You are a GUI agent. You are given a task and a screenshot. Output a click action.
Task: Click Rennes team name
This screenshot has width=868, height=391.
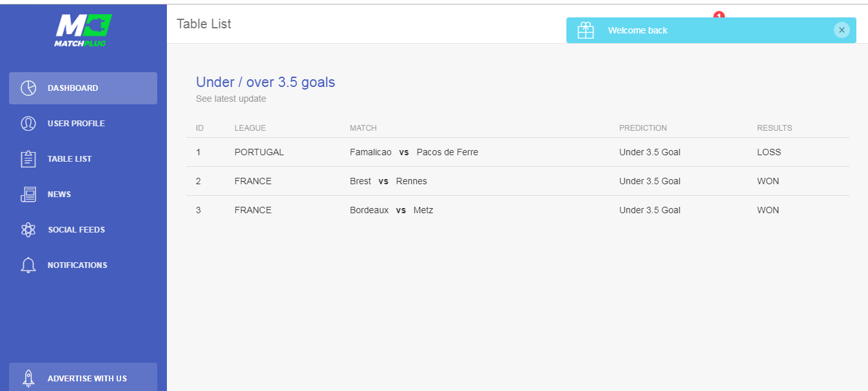pos(412,181)
